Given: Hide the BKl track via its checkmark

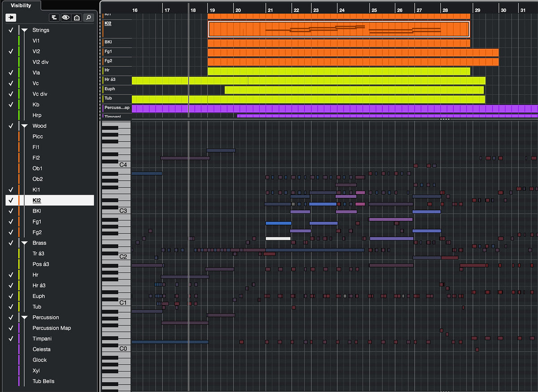Looking at the screenshot, I should [11, 211].
